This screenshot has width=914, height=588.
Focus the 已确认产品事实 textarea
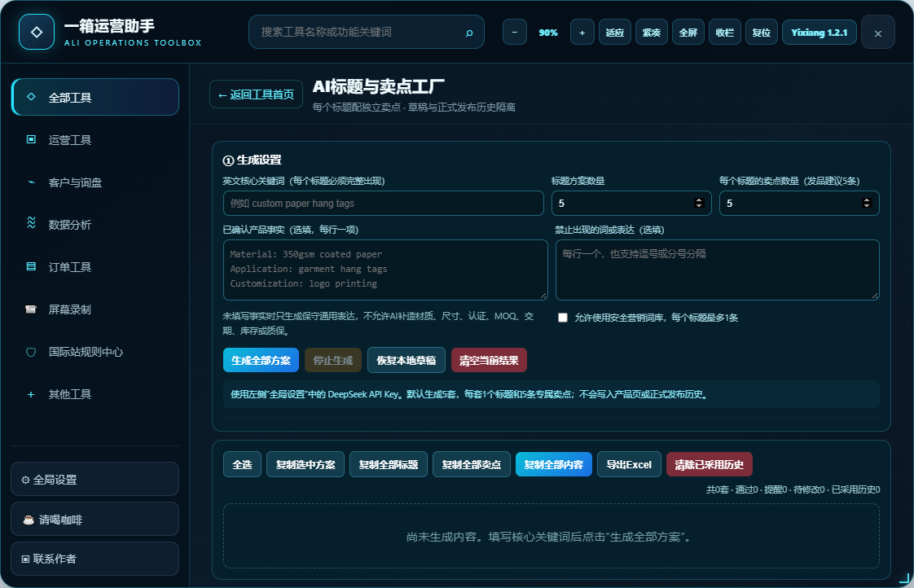385,270
